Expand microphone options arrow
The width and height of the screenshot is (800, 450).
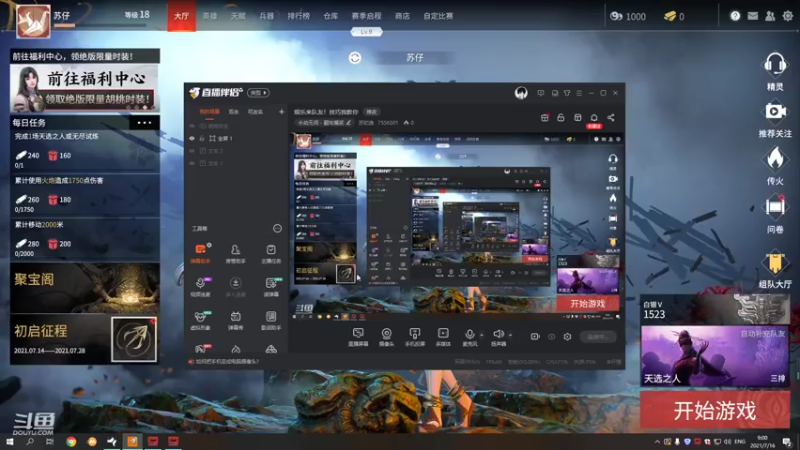[482, 335]
